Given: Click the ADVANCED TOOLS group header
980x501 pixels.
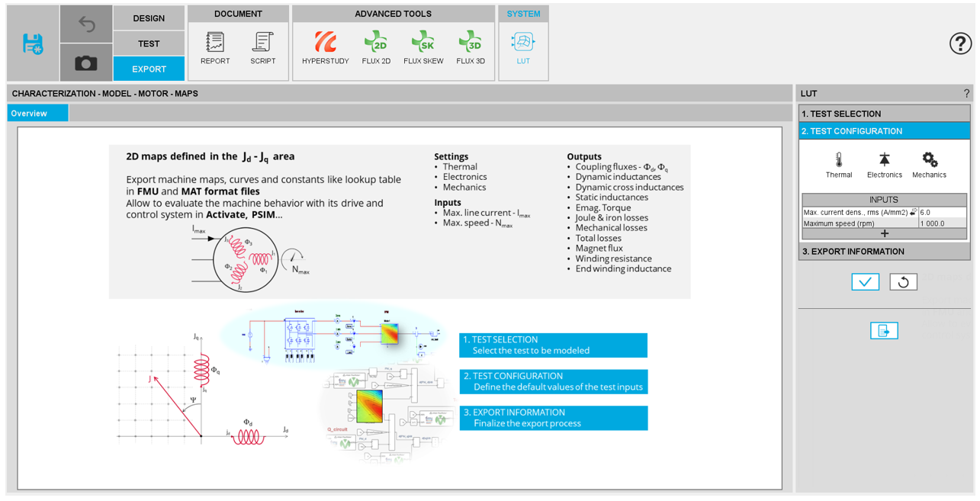Looking at the screenshot, I should [393, 14].
